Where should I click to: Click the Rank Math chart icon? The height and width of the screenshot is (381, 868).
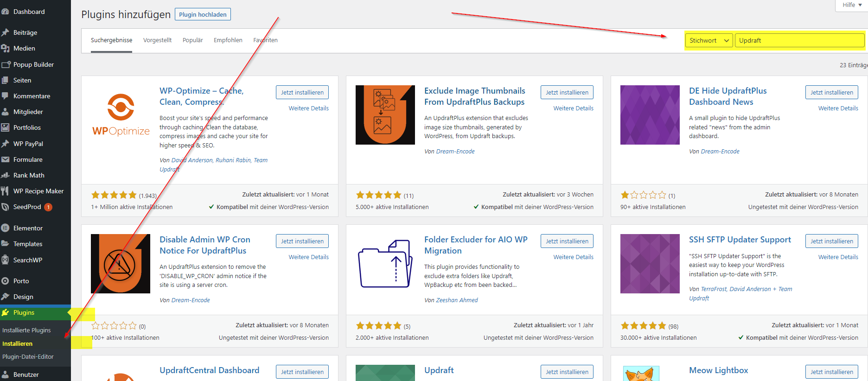[x=6, y=175]
